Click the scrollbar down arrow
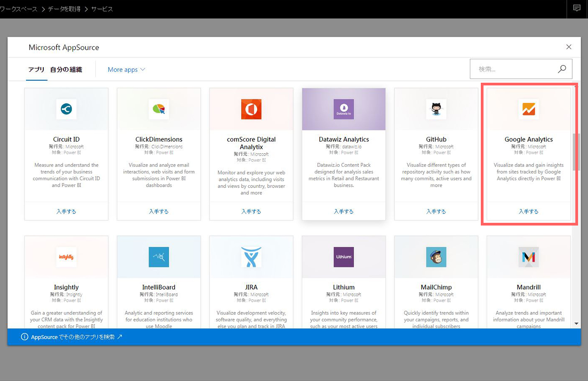 point(576,324)
